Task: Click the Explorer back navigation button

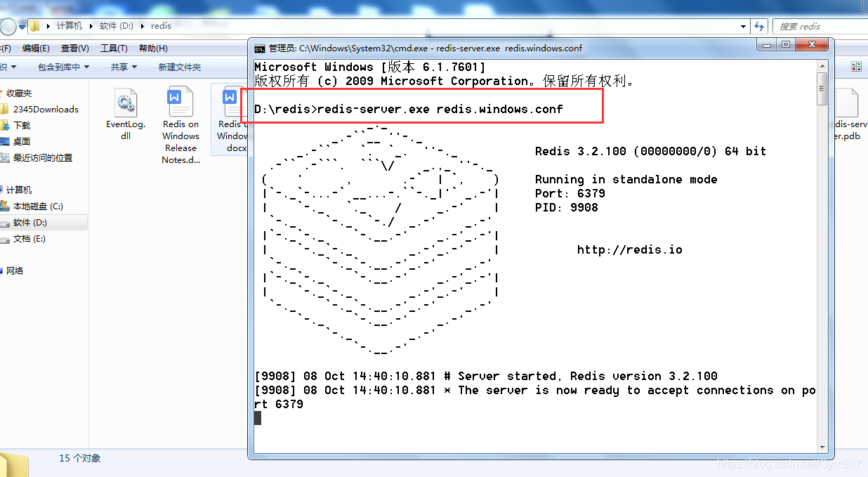Action: pos(8,27)
